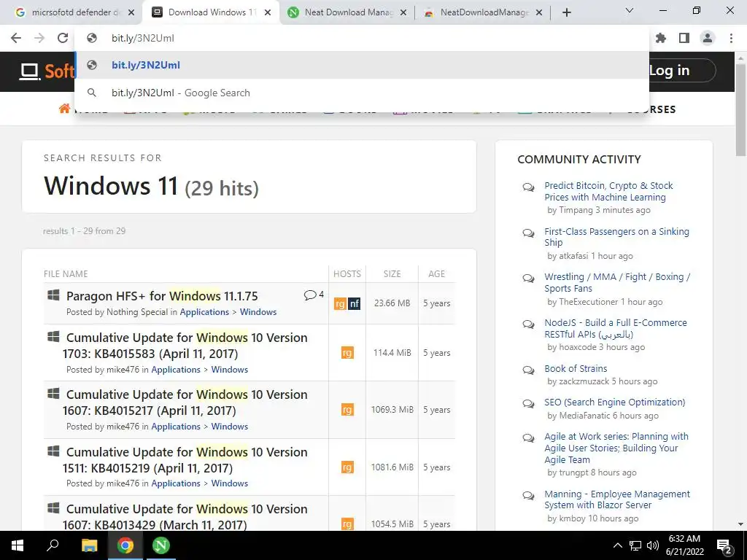
Task: Open Cumulative Update 1703 KB4015583 result
Action: click(185, 346)
